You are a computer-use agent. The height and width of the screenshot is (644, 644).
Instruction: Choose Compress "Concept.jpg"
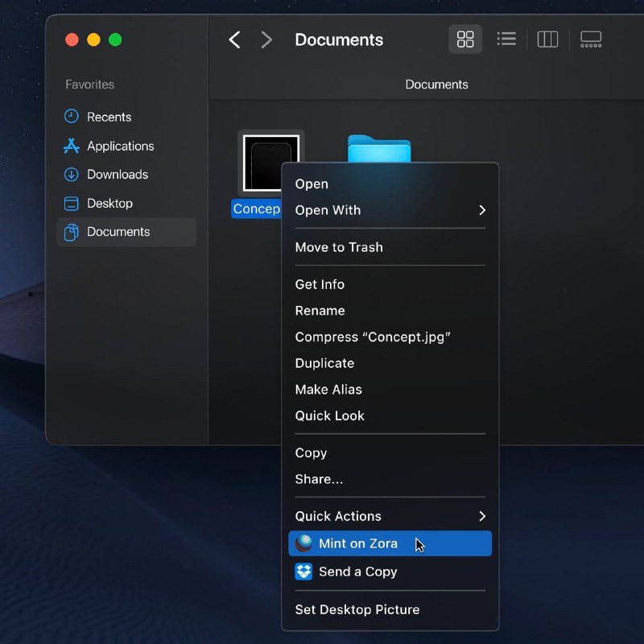pyautogui.click(x=390, y=336)
